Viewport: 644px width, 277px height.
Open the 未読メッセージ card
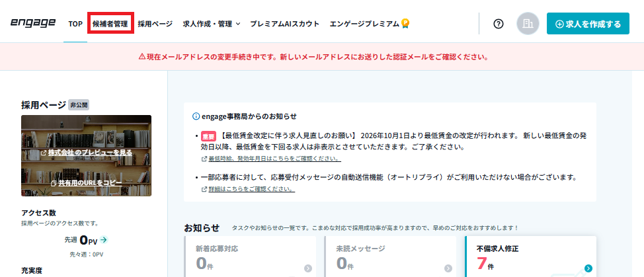[390, 257]
